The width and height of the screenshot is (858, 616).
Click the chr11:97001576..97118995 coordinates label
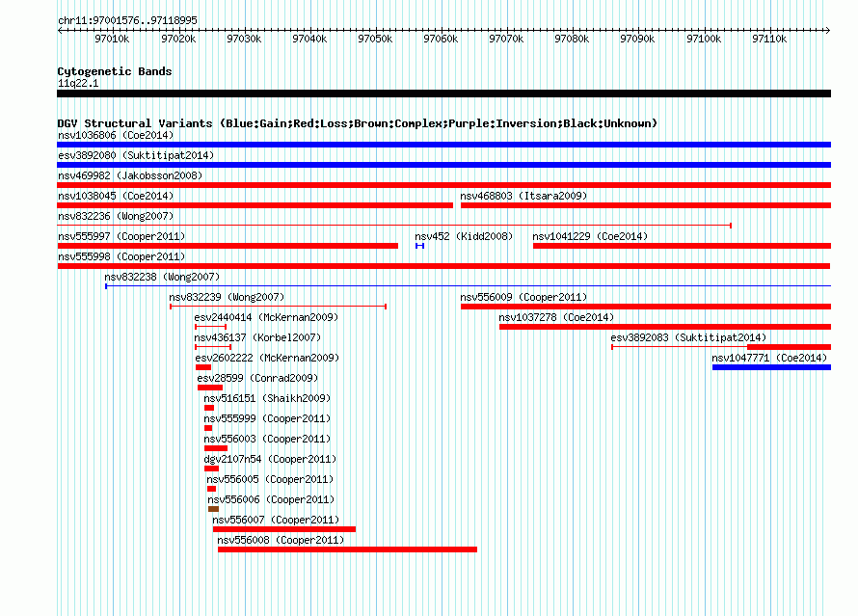127,20
